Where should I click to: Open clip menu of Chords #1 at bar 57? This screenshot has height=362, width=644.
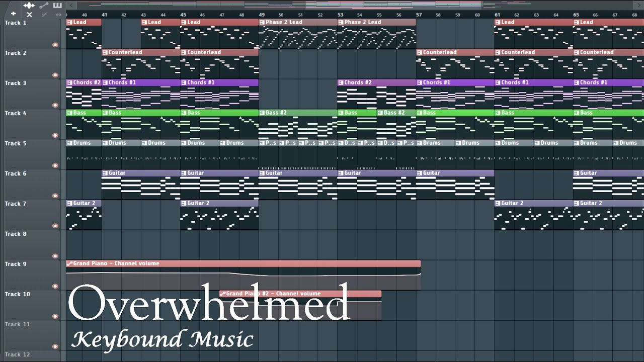click(419, 82)
